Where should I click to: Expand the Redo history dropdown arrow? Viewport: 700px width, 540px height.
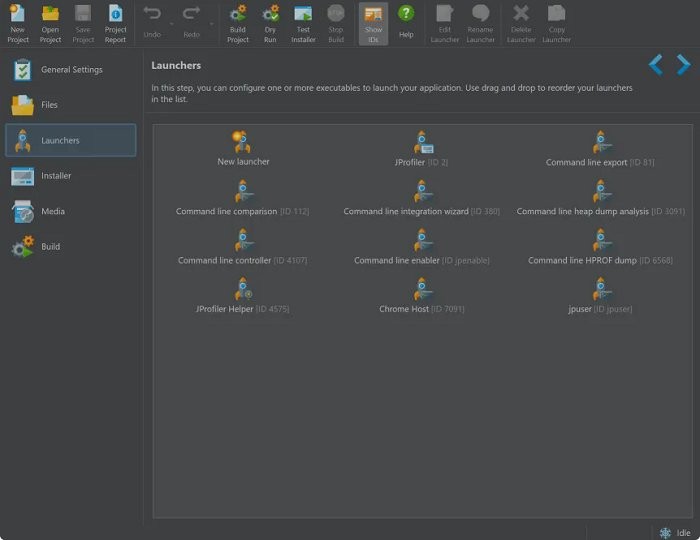(210, 23)
